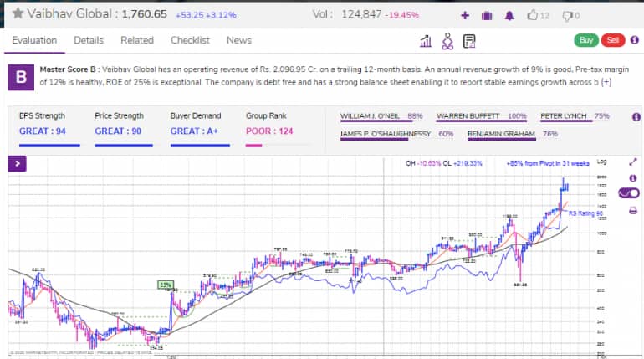Print the chart

633,211
